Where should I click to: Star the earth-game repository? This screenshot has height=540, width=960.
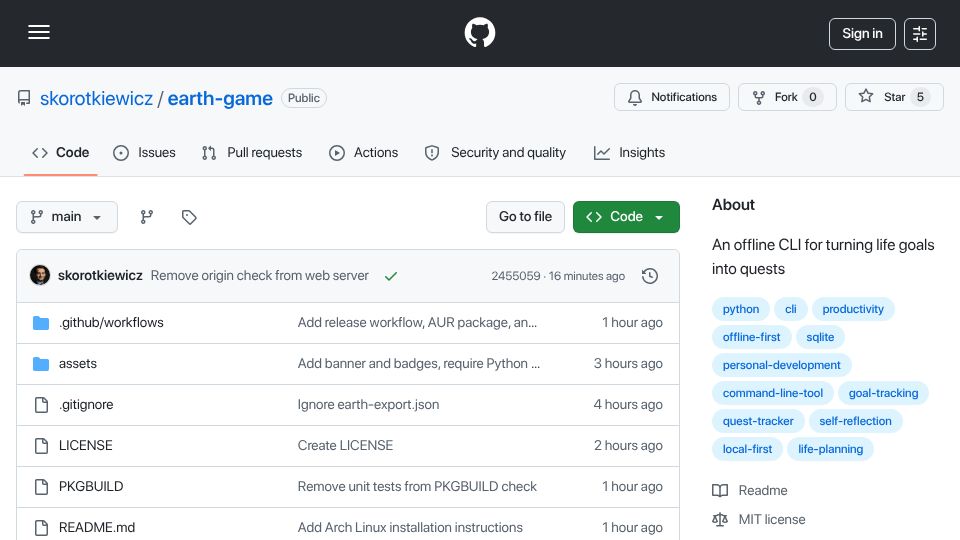pyautogui.click(x=894, y=97)
